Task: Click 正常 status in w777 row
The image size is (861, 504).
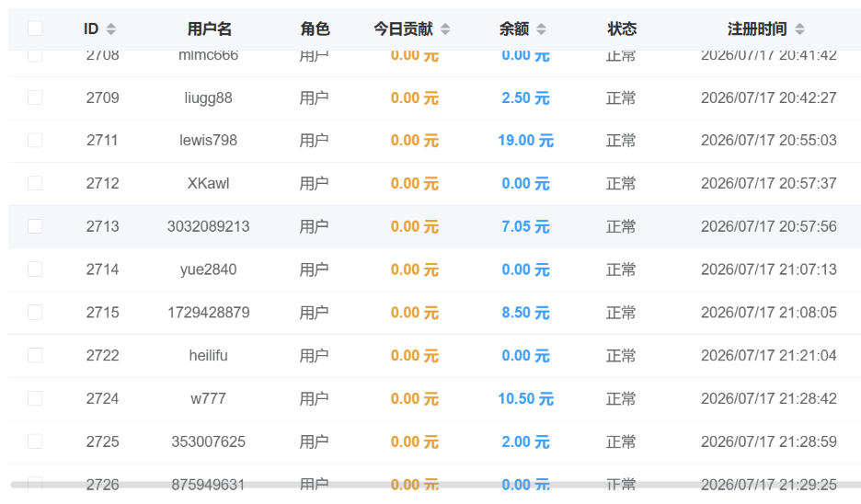Action: pyautogui.click(x=621, y=398)
